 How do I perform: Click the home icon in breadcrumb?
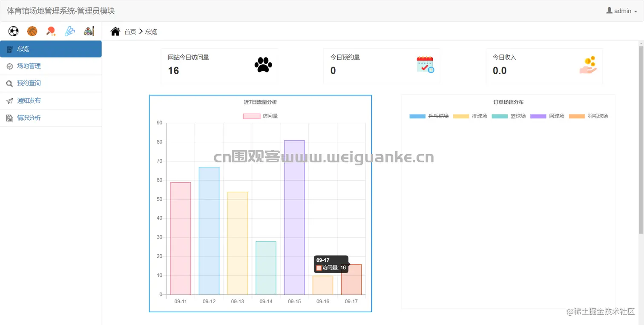[x=115, y=31]
